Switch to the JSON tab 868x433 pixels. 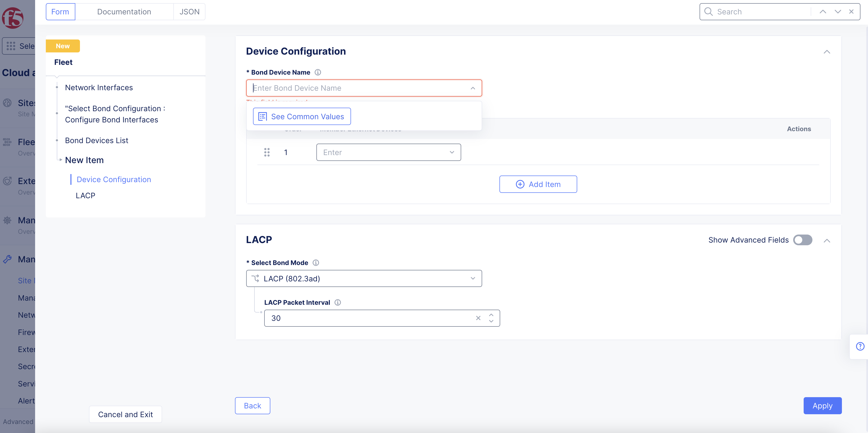[x=189, y=12]
